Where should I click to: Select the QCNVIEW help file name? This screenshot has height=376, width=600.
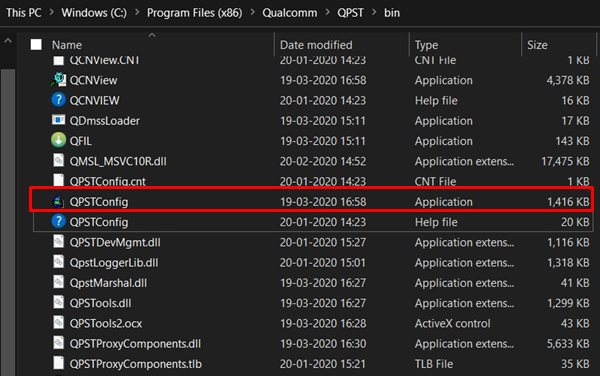[x=95, y=101]
